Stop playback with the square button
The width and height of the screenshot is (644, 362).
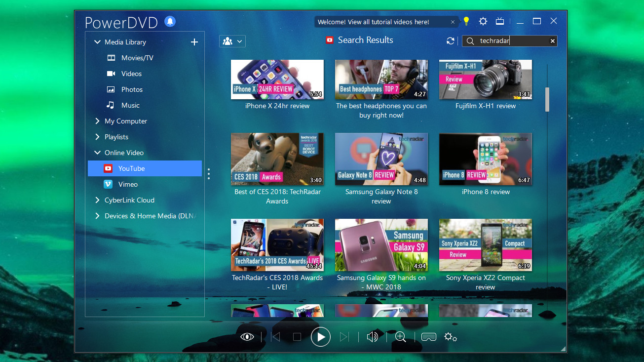297,337
